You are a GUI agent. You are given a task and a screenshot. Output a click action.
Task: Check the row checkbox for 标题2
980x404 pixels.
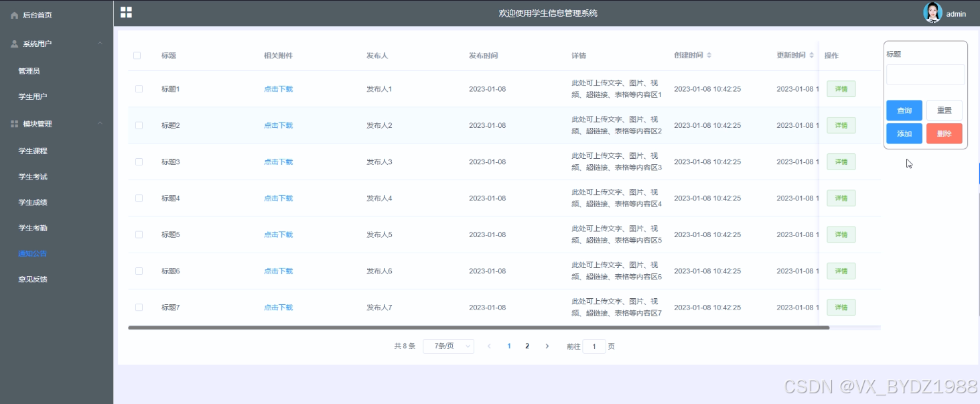(139, 125)
